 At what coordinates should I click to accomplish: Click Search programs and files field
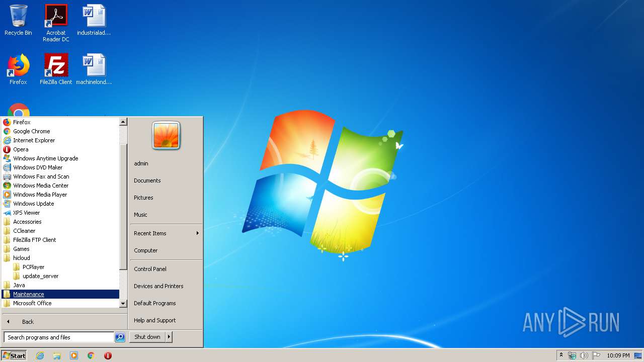(x=59, y=337)
